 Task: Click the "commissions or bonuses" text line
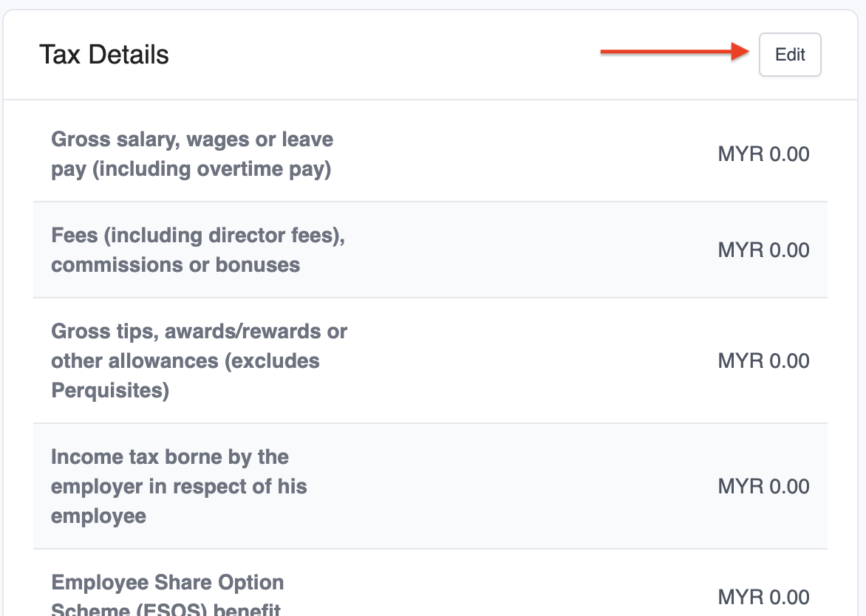[175, 265]
